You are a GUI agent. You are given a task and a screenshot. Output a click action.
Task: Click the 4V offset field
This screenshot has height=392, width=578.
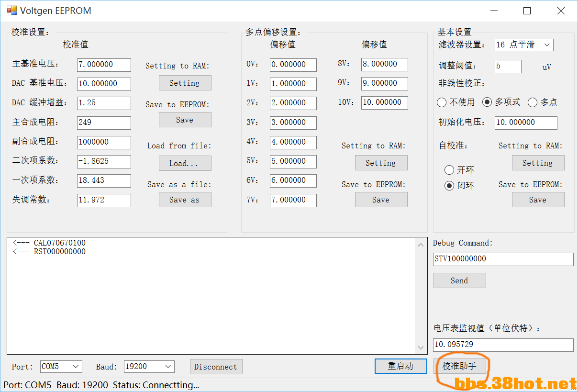(293, 142)
